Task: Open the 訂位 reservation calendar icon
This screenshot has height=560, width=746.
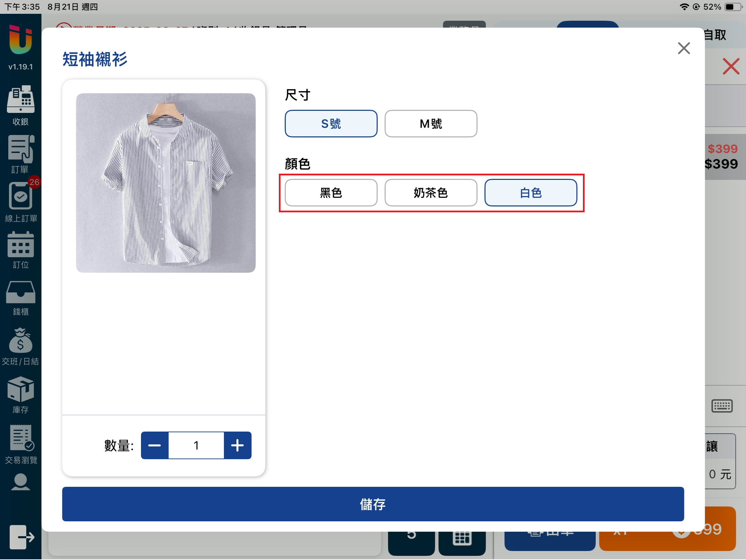Action: pyautogui.click(x=20, y=245)
